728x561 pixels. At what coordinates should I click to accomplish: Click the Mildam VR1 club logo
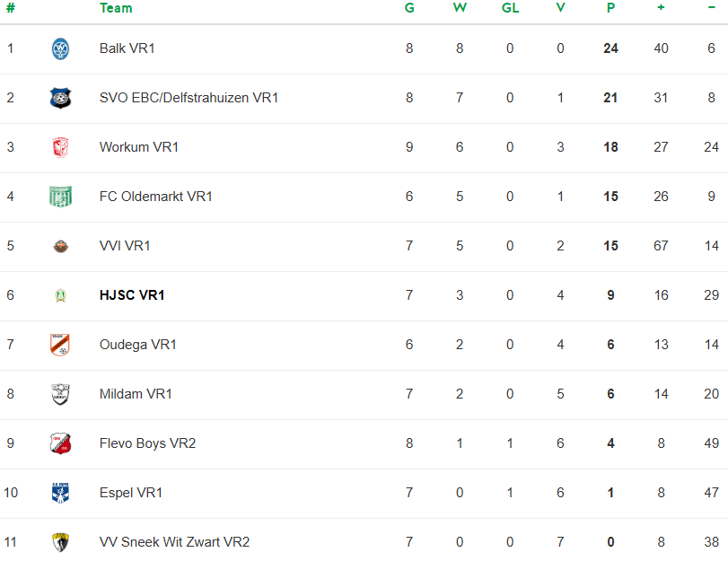[60, 394]
